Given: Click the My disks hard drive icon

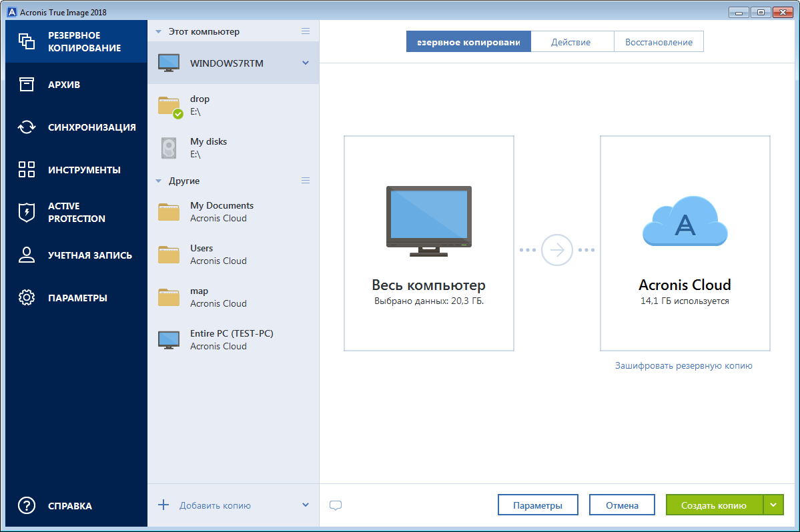Looking at the screenshot, I should pyautogui.click(x=169, y=148).
